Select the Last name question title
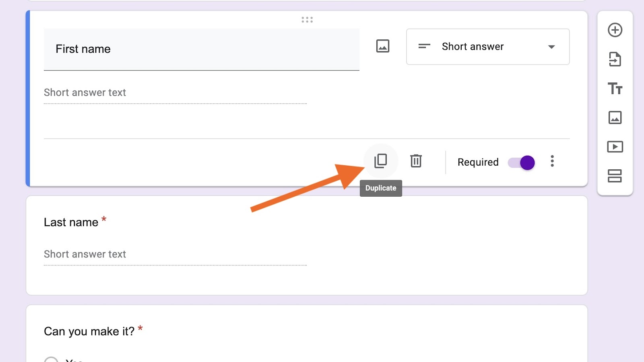 (x=71, y=222)
